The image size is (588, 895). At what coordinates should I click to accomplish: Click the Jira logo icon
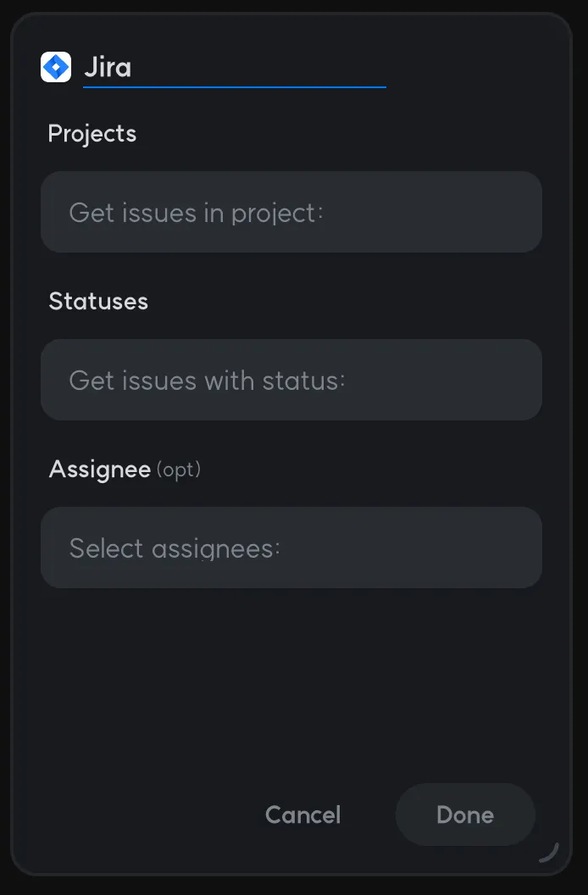coord(56,67)
